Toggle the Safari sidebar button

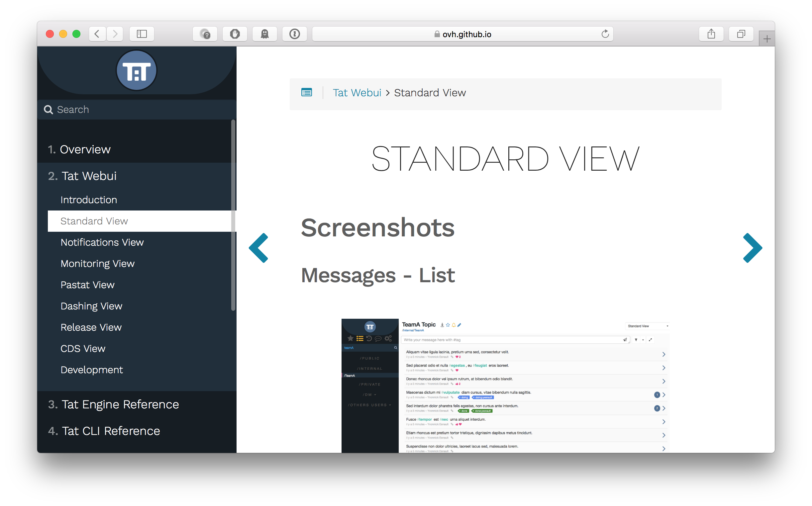142,34
